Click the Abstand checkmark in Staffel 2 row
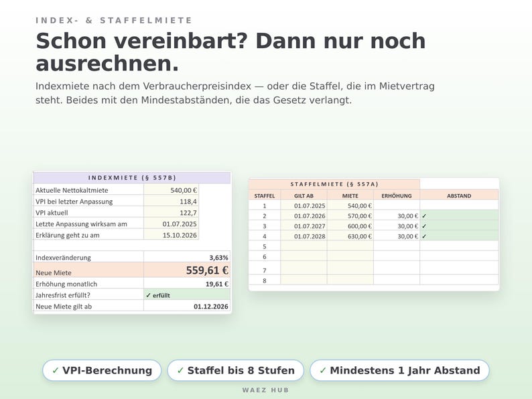The image size is (532, 399). click(x=424, y=216)
